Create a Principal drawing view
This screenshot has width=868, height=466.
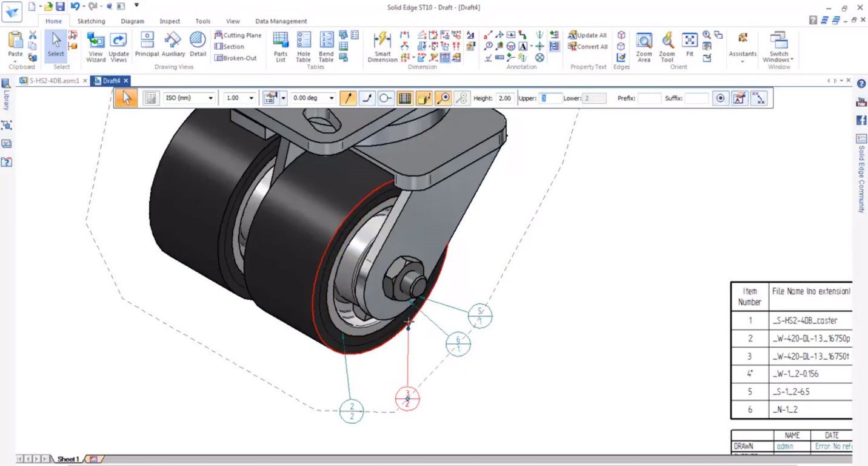coord(147,44)
